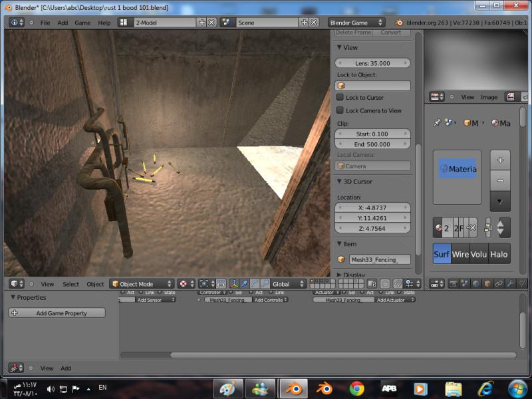This screenshot has width=532, height=399.
Task: Click Add Game Property button
Action: click(x=57, y=313)
